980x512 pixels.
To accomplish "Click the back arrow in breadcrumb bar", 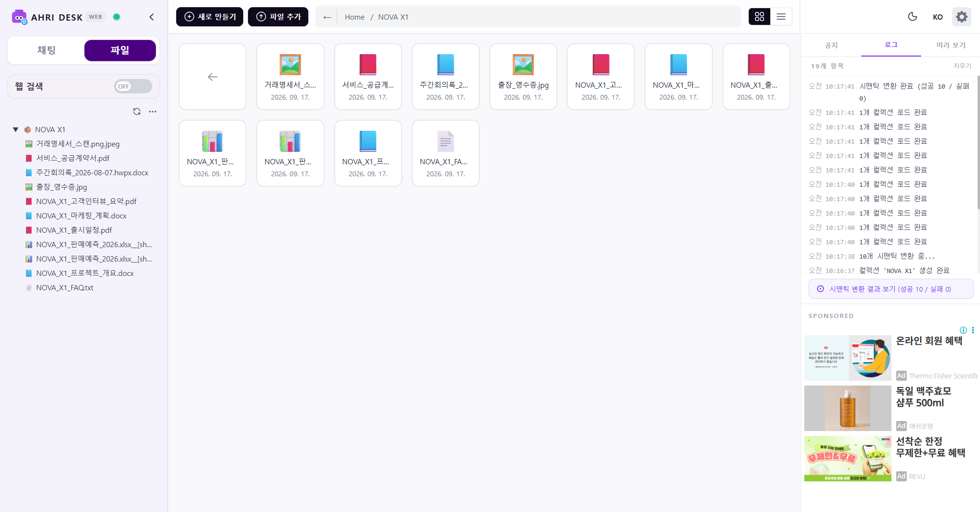I will 327,17.
